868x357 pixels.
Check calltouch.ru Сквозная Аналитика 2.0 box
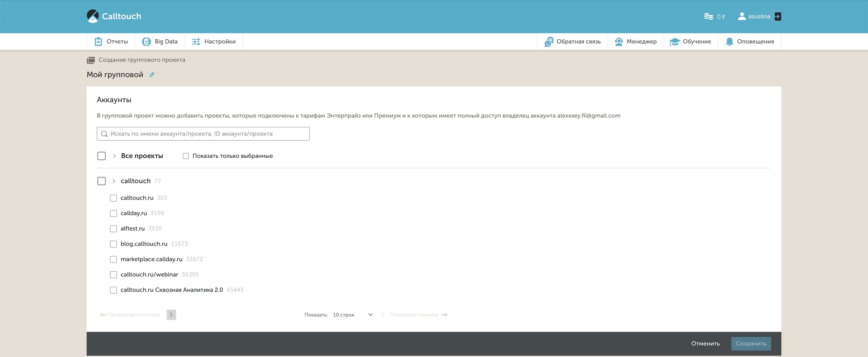point(113,290)
